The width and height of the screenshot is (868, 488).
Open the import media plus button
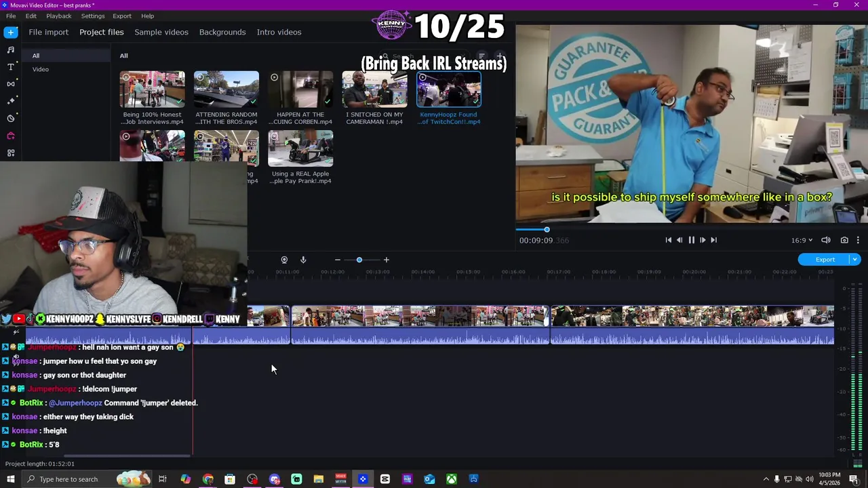[10, 32]
